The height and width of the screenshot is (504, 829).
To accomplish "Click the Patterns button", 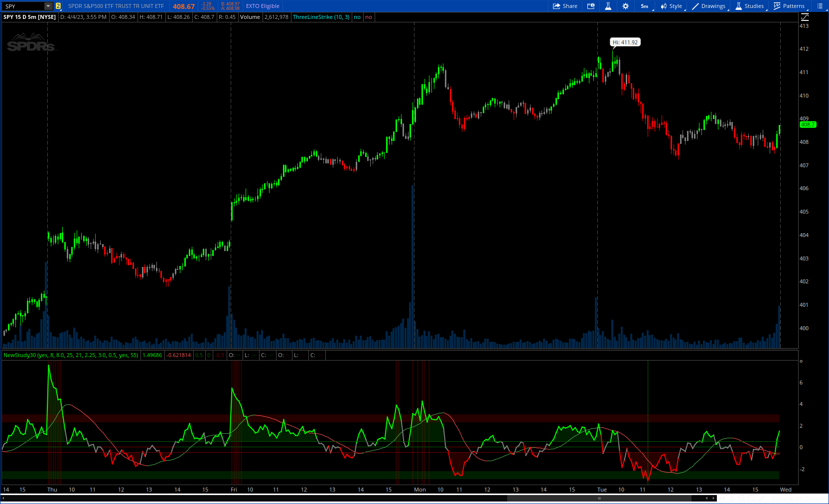I will coord(789,6).
